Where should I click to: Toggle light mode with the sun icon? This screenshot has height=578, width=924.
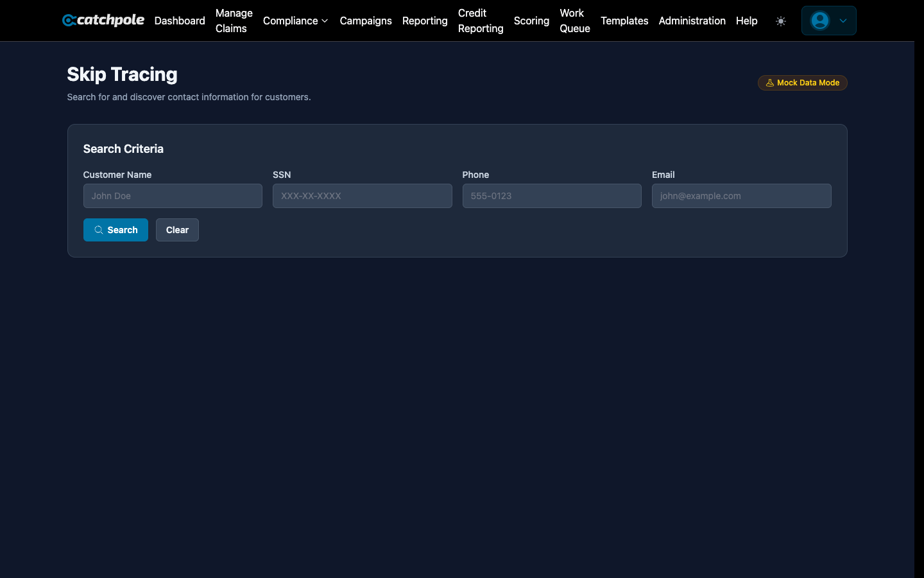(x=781, y=21)
